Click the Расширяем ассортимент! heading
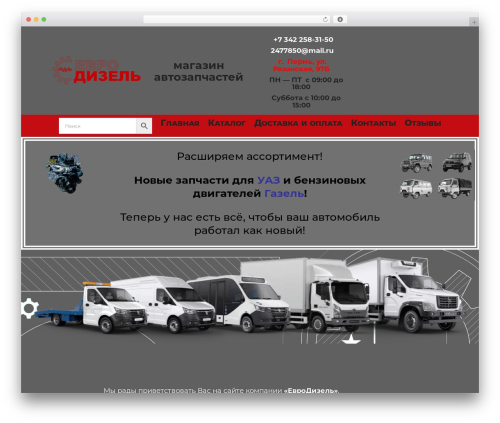Image resolution: width=500 pixels, height=423 pixels. (250, 156)
